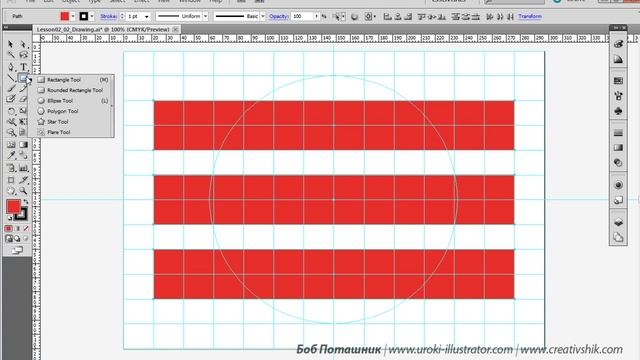Select the Artboard tool
This screenshot has width=640, height=360.
(x=11, y=180)
